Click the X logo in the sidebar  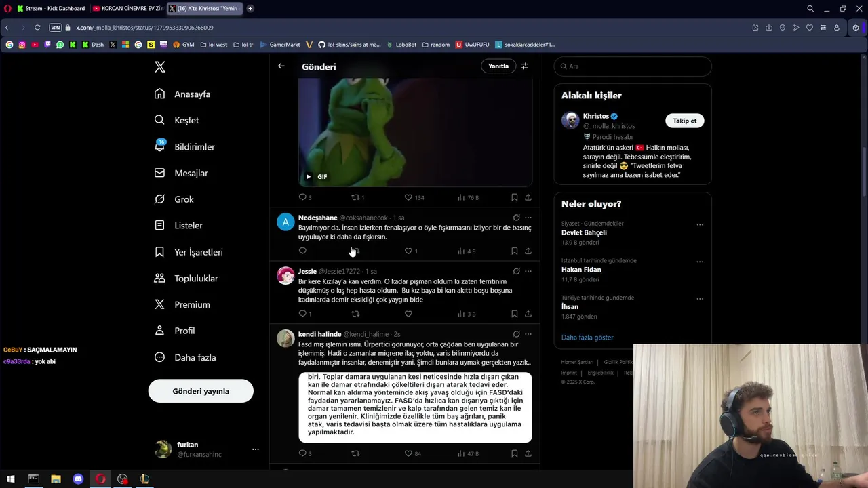pos(160,67)
